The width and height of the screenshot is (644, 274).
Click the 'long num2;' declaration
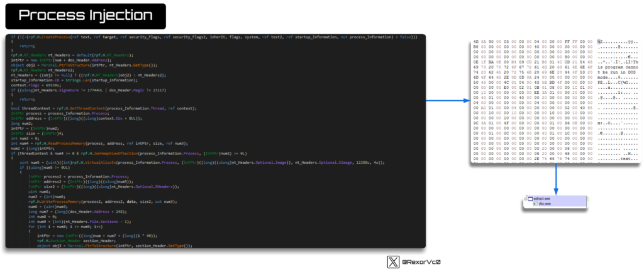tap(22, 123)
